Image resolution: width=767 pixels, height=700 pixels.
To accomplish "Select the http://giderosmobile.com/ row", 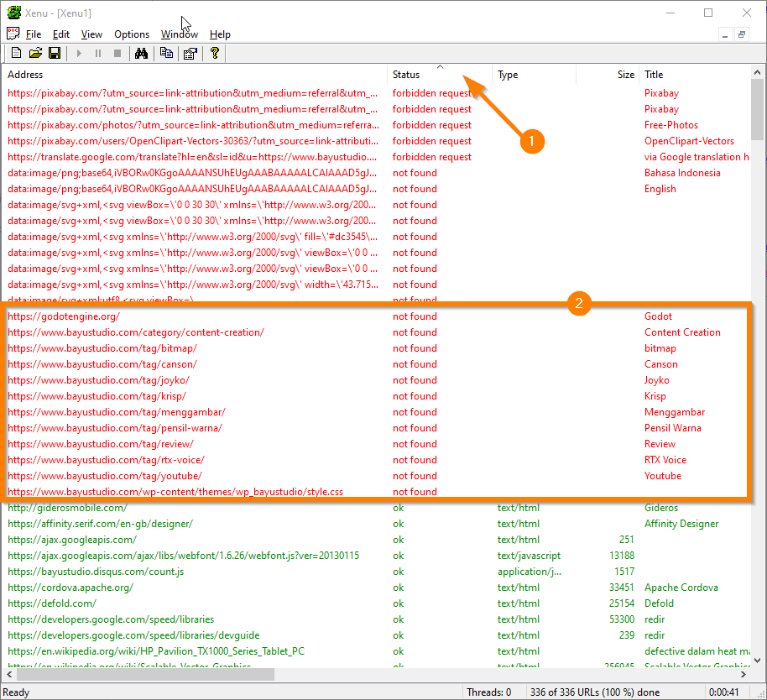I will coord(377,508).
